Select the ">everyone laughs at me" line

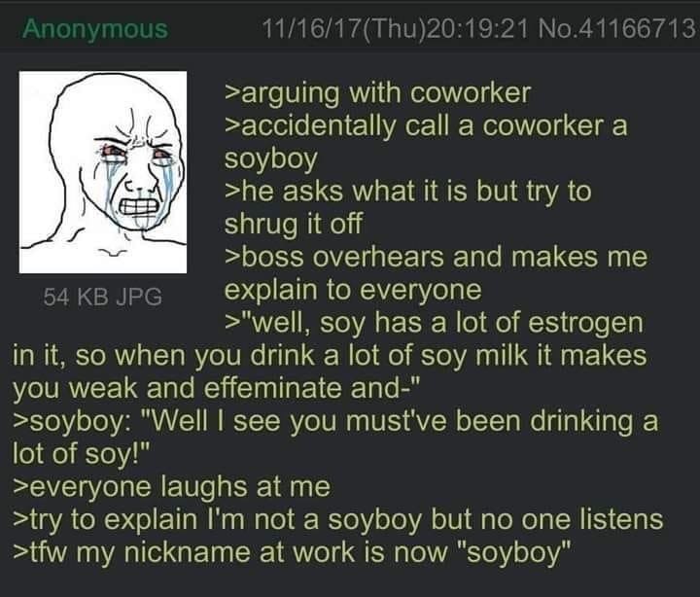pos(171,487)
